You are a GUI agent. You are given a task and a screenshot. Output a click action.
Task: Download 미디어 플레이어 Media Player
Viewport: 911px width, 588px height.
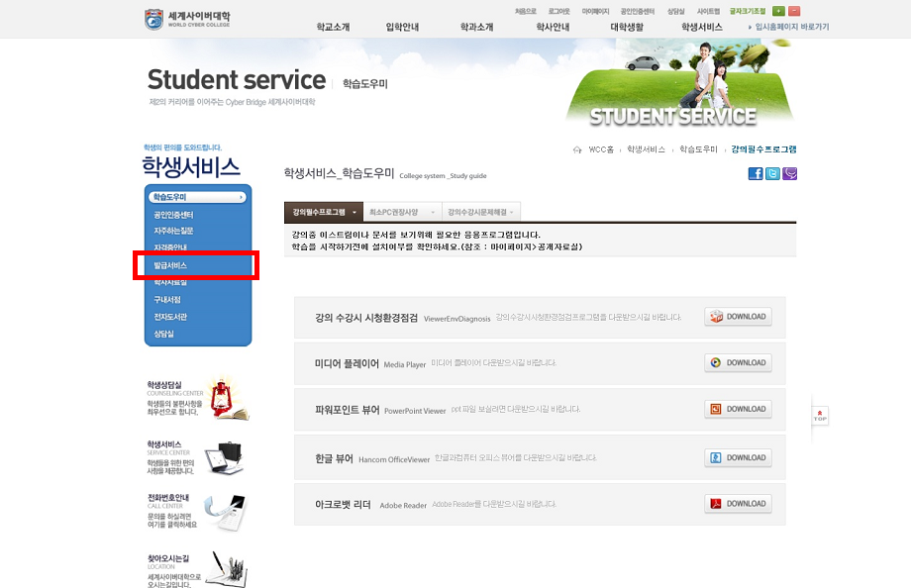[738, 362]
